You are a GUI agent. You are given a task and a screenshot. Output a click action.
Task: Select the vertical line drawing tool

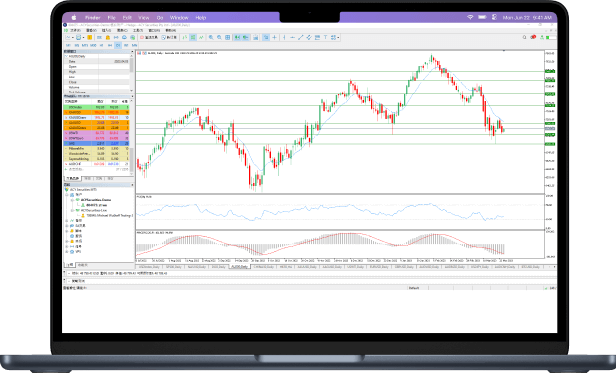(284, 37)
